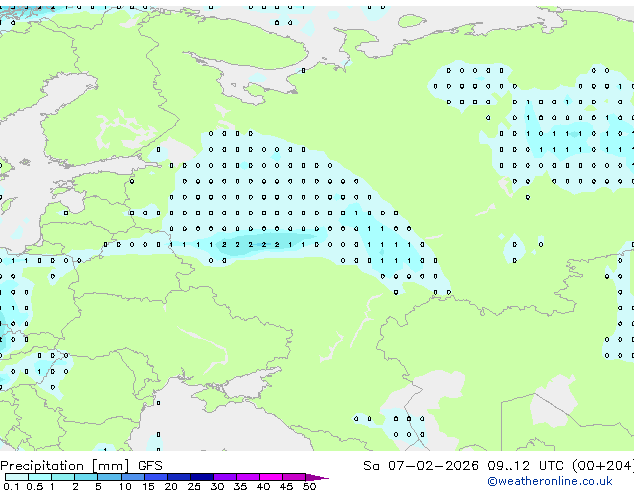Click the 0.5–1 mm legend color swatch
The image size is (634, 490).
(x=40, y=477)
